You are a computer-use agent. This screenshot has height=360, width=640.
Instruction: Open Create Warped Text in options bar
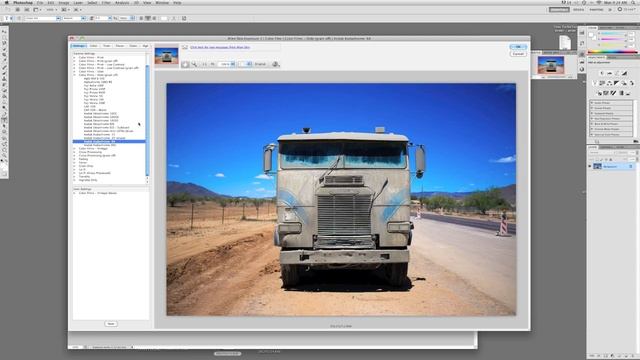point(174,18)
